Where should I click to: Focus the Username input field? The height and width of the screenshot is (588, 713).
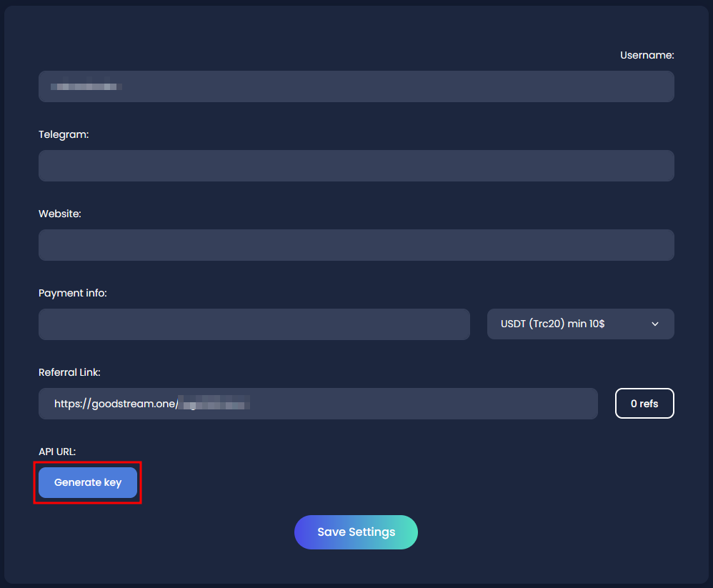(x=356, y=86)
